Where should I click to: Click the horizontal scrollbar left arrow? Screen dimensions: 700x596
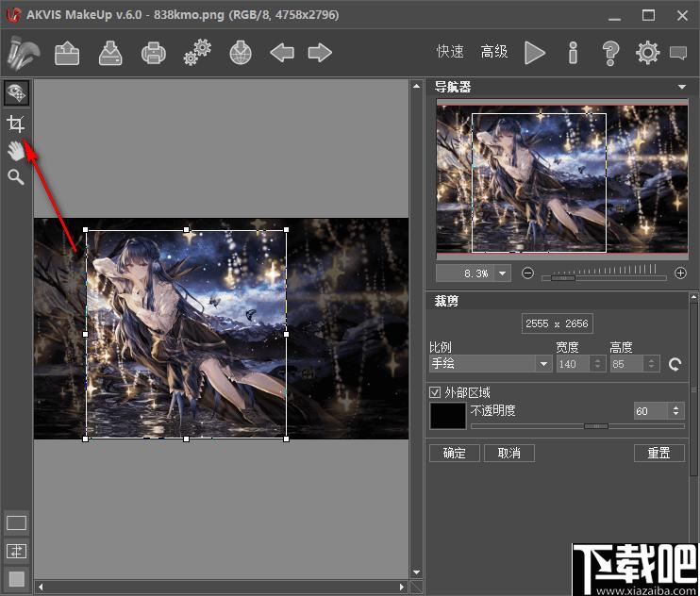click(x=41, y=587)
